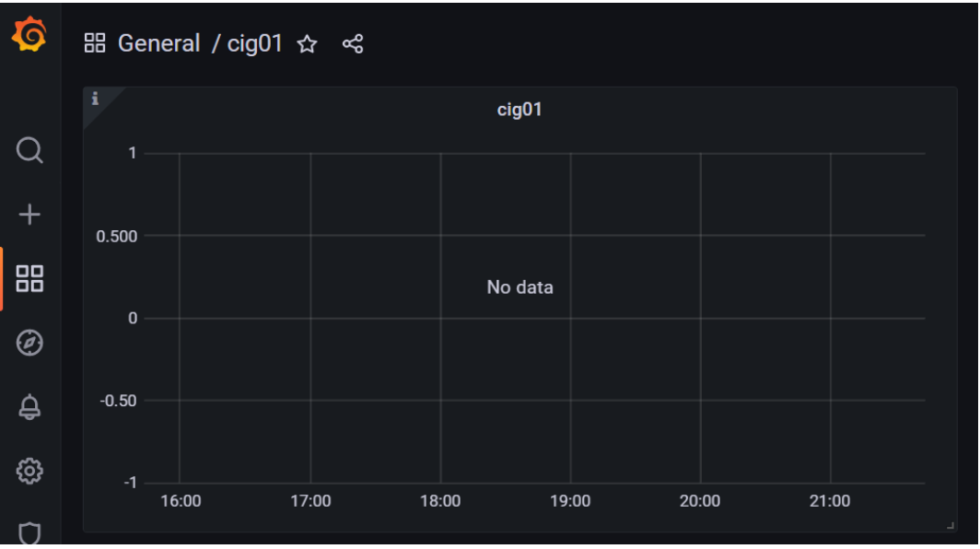The height and width of the screenshot is (549, 980).
Task: Click dashboard grid icon beside General
Action: coord(95,43)
